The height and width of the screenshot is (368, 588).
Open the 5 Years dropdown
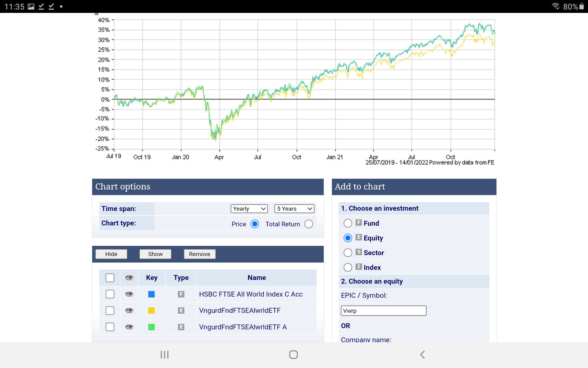click(294, 208)
